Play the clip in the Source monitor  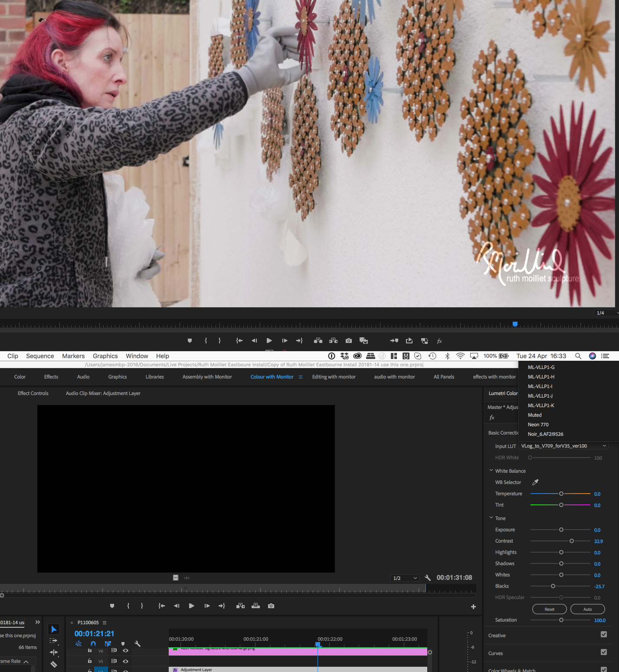click(191, 606)
